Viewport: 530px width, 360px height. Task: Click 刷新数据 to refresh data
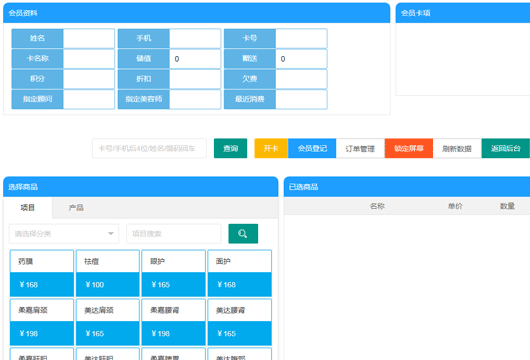click(x=457, y=148)
